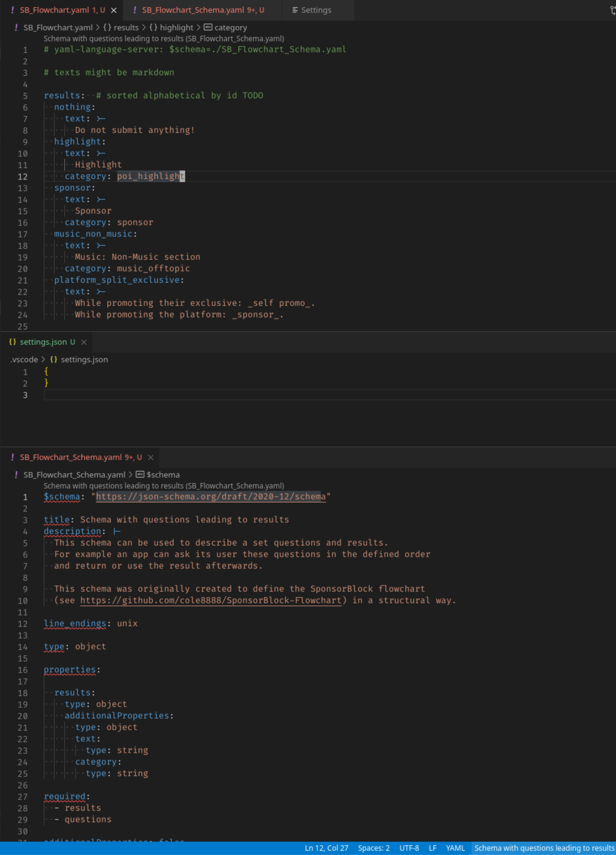This screenshot has height=855, width=616.
Task: Click the results breadcrumb segment
Action: [126, 28]
